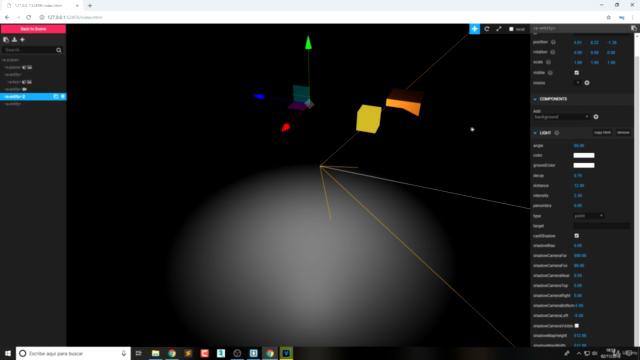Select the last a-entity in scenegraph

click(33, 104)
